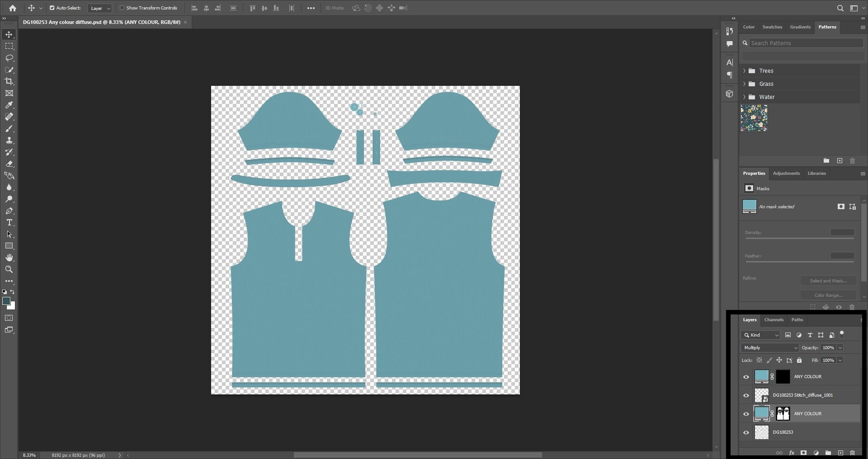
Task: Add layer mask in Layers panel
Action: tap(803, 453)
